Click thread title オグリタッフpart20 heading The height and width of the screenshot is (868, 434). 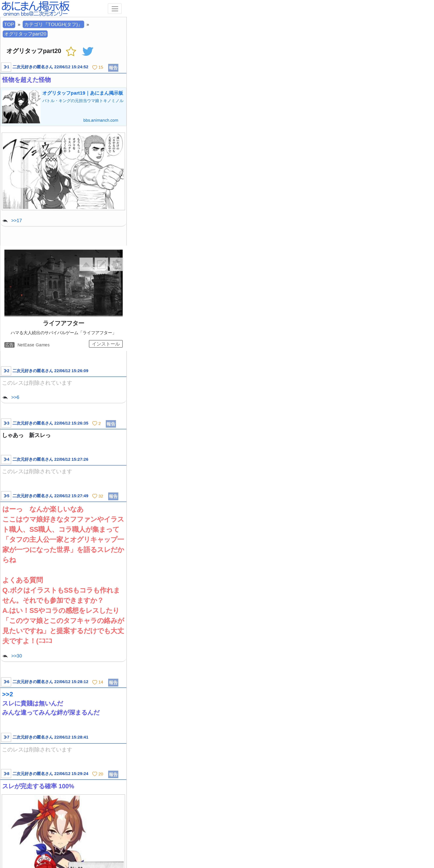point(34,51)
